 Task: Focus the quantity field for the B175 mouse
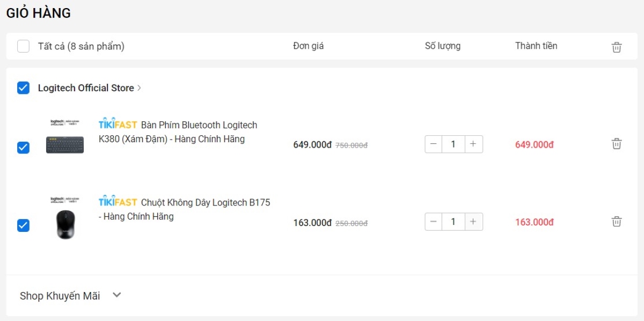pyautogui.click(x=453, y=222)
